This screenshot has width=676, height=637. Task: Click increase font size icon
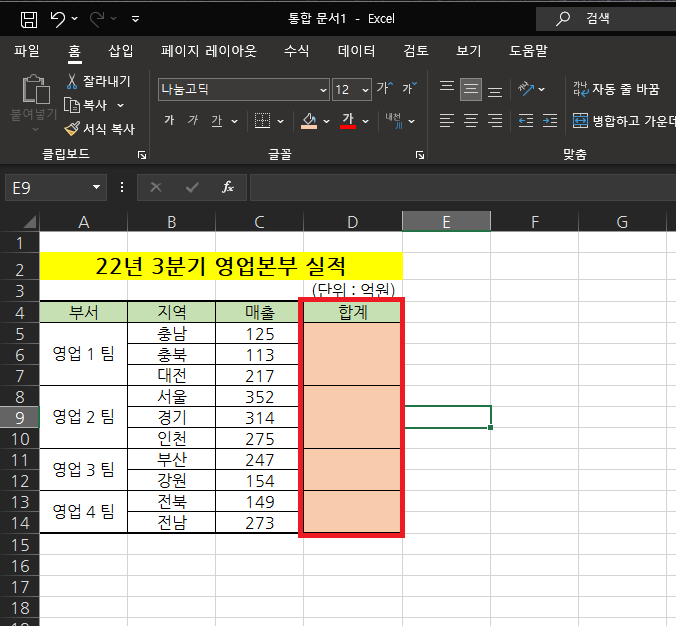click(x=385, y=88)
